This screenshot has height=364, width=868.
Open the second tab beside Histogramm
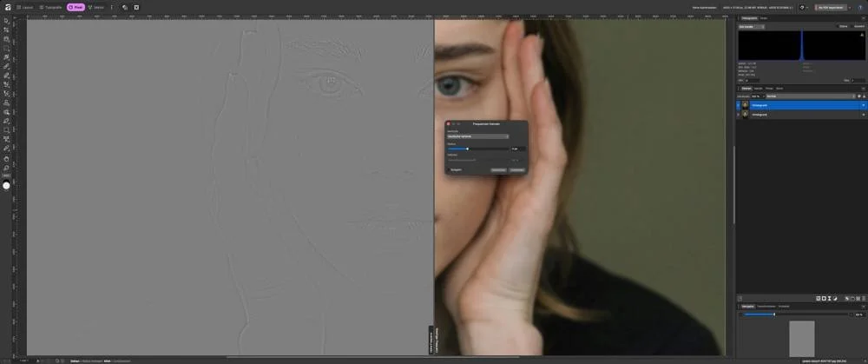click(764, 18)
